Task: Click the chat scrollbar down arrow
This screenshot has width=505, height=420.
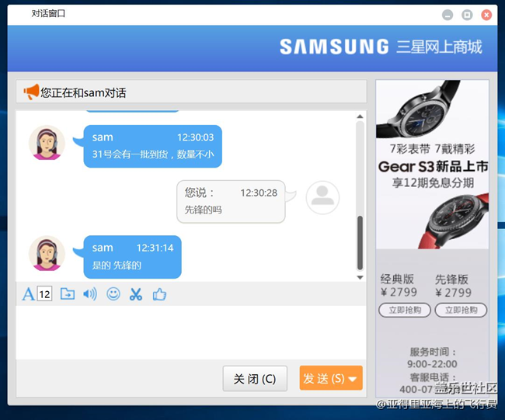Action: 360,277
